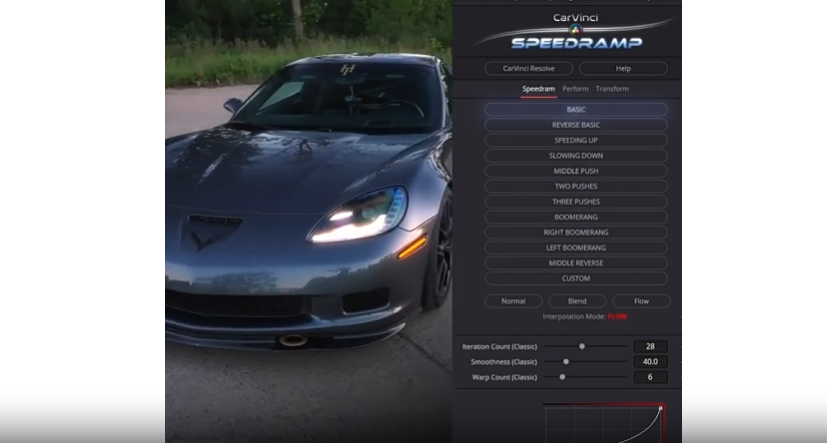Choose the REVERSE BASIC preset
Viewport: 827px width, 443px height.
(x=576, y=125)
